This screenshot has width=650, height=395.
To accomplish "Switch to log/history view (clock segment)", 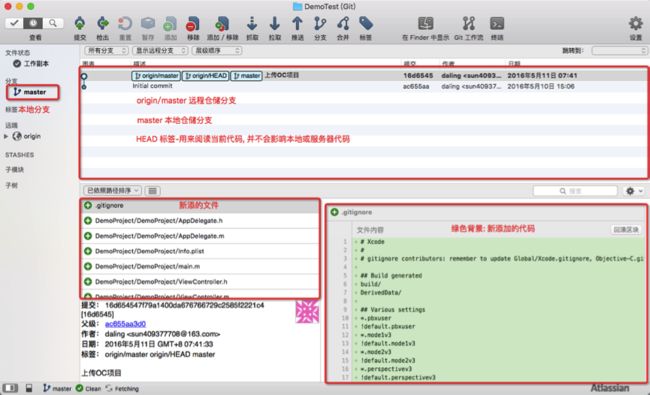I will pos(33,23).
